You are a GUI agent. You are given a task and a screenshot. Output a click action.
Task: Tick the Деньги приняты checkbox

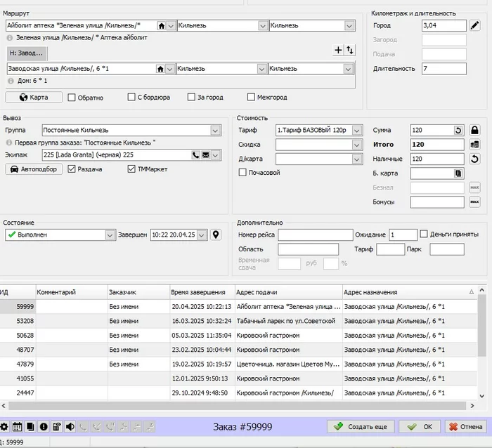click(424, 234)
